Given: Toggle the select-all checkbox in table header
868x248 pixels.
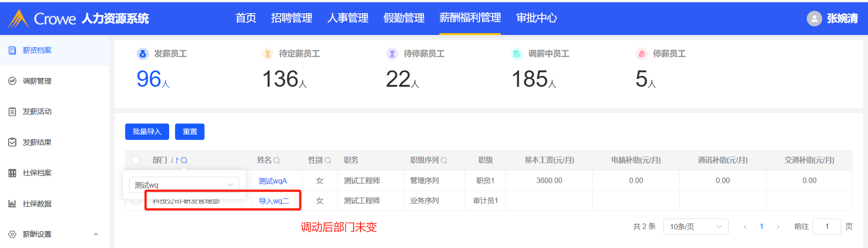Looking at the screenshot, I should click(x=136, y=160).
